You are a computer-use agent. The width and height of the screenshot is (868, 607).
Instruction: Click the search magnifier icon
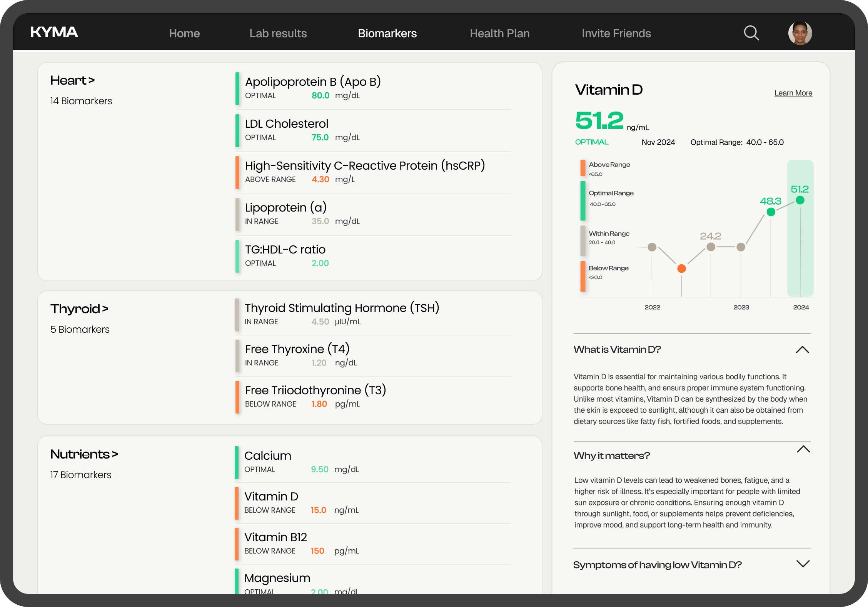pos(751,33)
